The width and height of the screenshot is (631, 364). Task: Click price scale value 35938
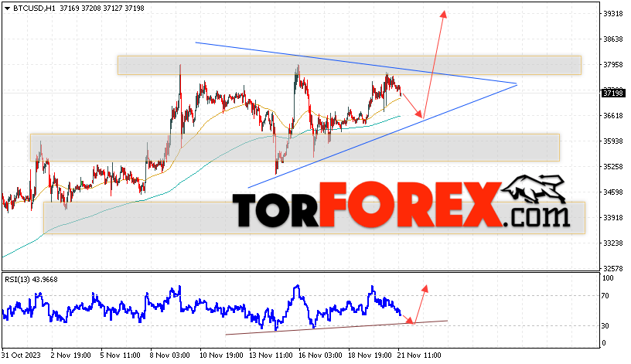pos(613,141)
